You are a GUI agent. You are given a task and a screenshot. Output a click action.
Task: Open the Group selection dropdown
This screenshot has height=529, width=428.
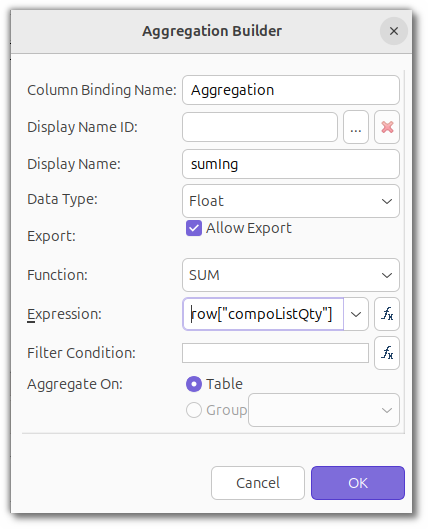tap(324, 410)
